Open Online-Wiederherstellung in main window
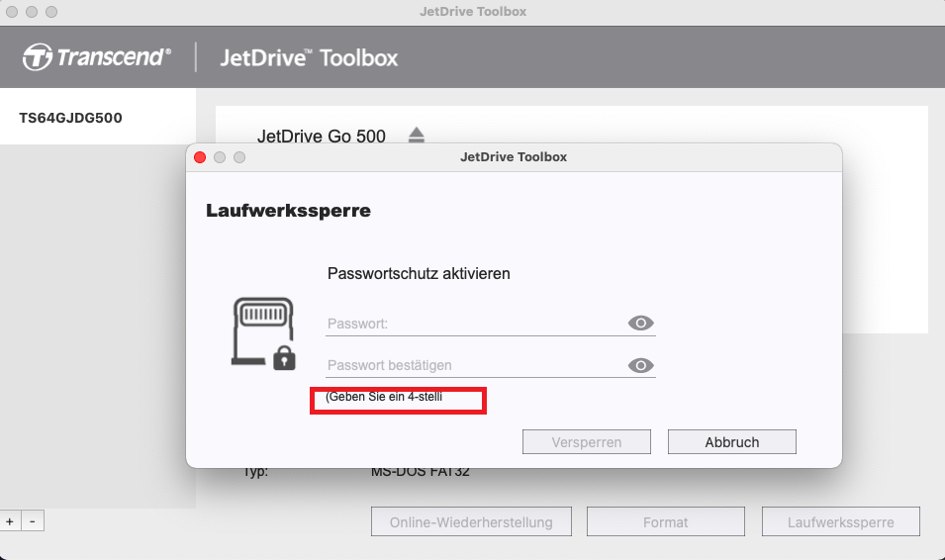The height and width of the screenshot is (560, 945). (x=471, y=522)
